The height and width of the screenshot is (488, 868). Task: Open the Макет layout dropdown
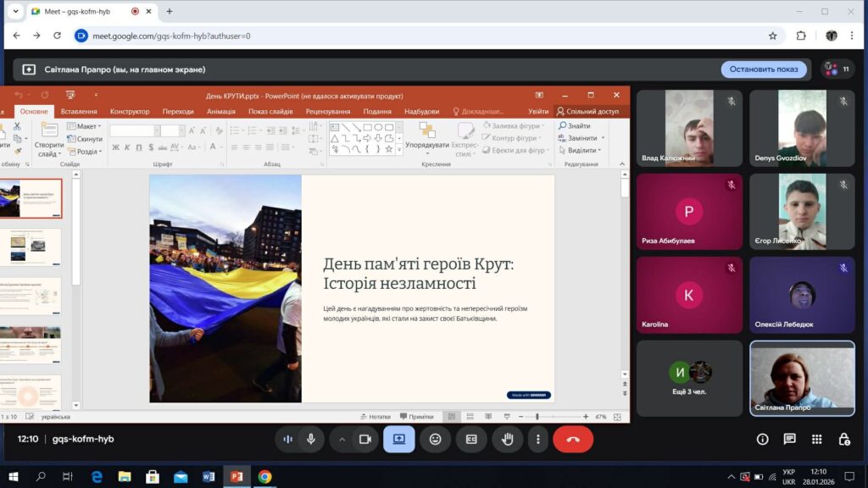coord(86,126)
